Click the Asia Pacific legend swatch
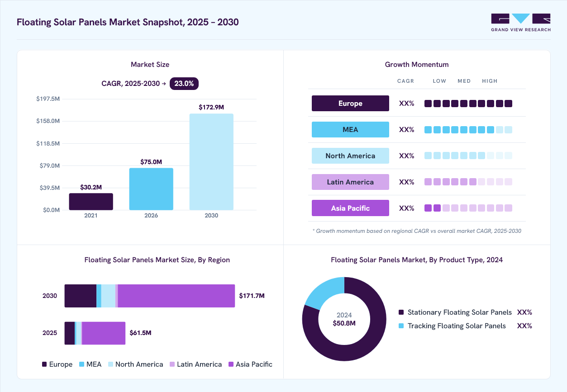Screen dimensions: 567x392 tap(231, 364)
